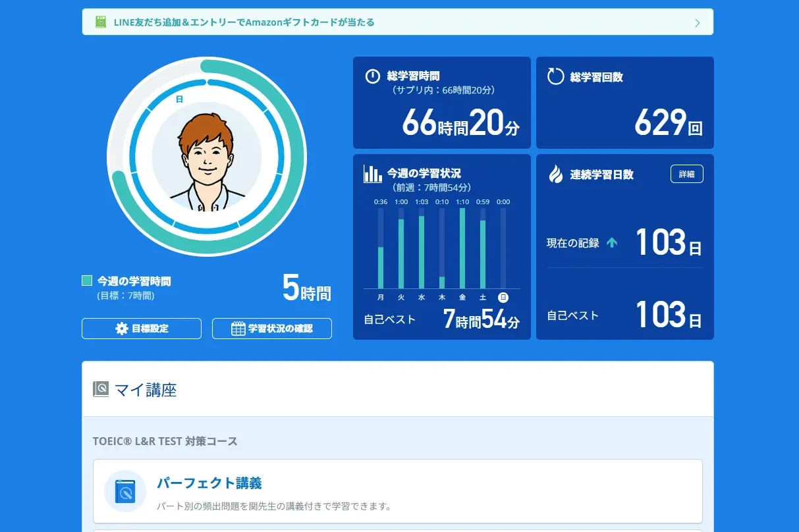Click the 5時間 weekly study time value

[307, 288]
